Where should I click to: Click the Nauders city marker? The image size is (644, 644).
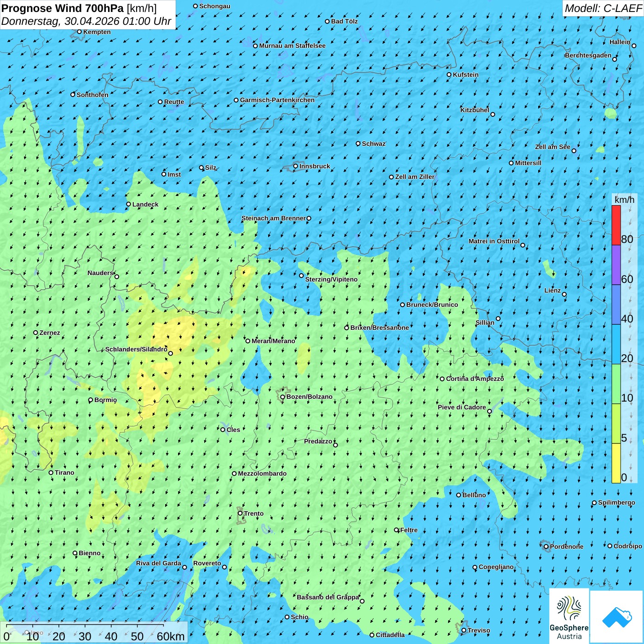(117, 276)
